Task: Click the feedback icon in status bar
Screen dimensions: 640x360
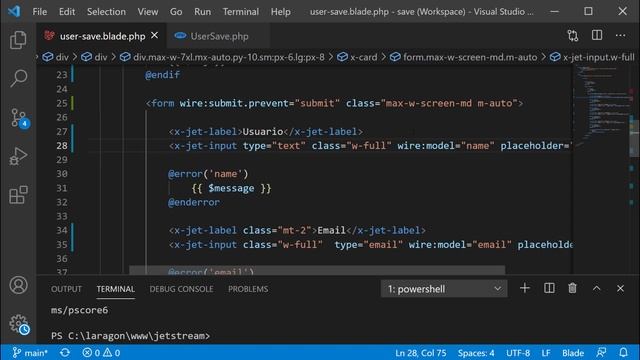Action: [601, 353]
